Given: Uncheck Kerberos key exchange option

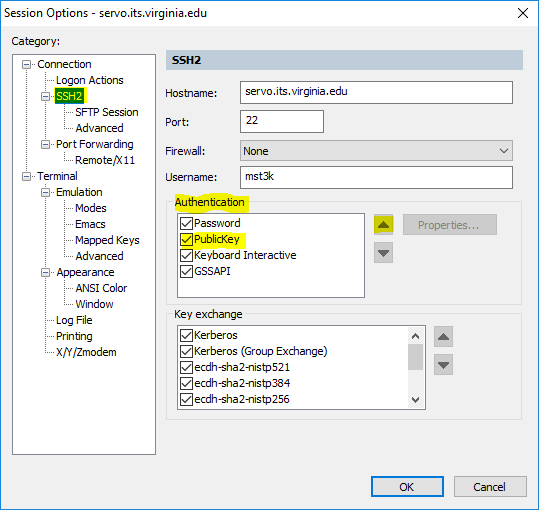Looking at the screenshot, I should click(x=186, y=335).
